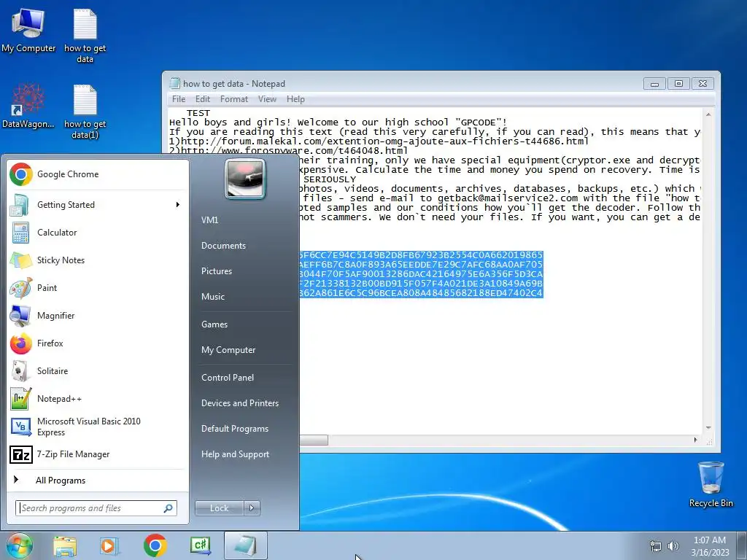Open the Recycle Bin
The height and width of the screenshot is (560, 747).
(x=711, y=484)
